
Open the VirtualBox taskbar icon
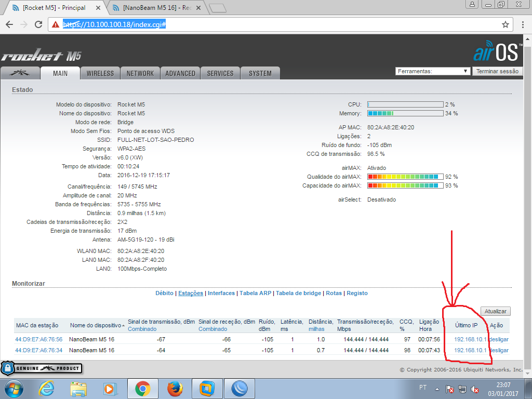click(207, 389)
